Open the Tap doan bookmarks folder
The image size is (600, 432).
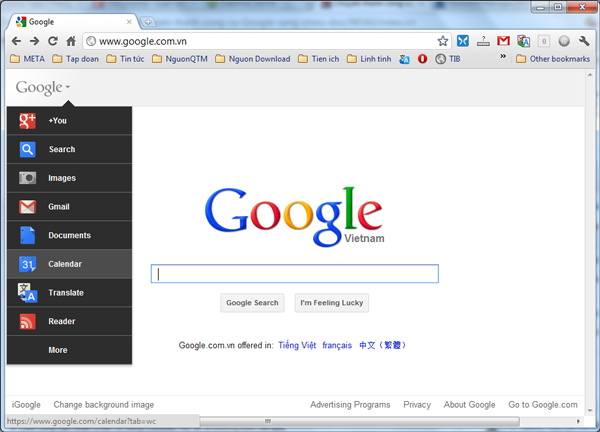point(75,59)
